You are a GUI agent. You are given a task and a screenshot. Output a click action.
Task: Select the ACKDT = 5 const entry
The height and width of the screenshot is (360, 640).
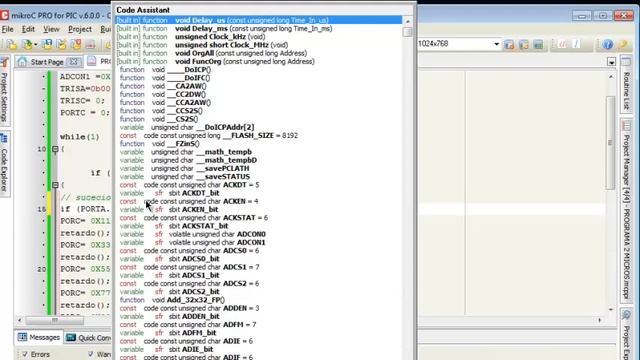click(x=259, y=184)
